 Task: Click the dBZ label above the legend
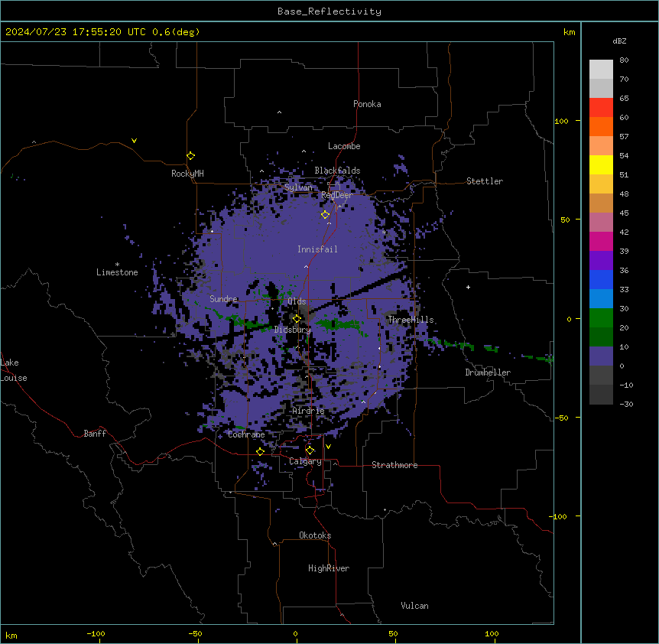coord(619,41)
